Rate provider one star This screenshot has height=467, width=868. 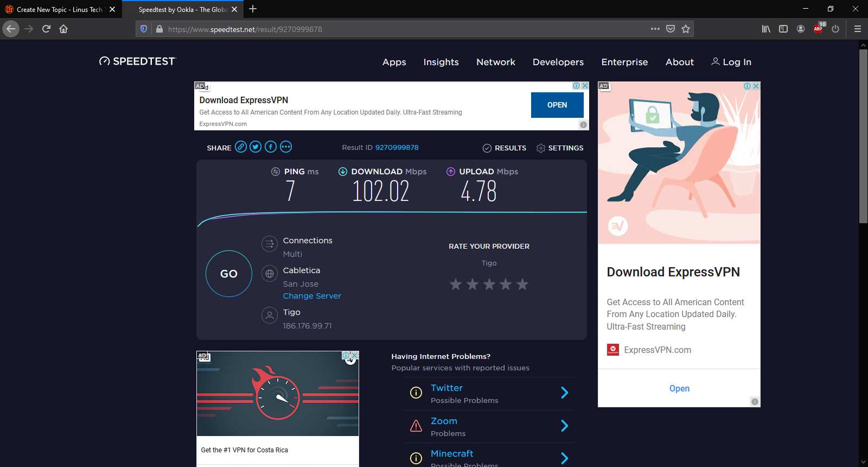(x=456, y=284)
